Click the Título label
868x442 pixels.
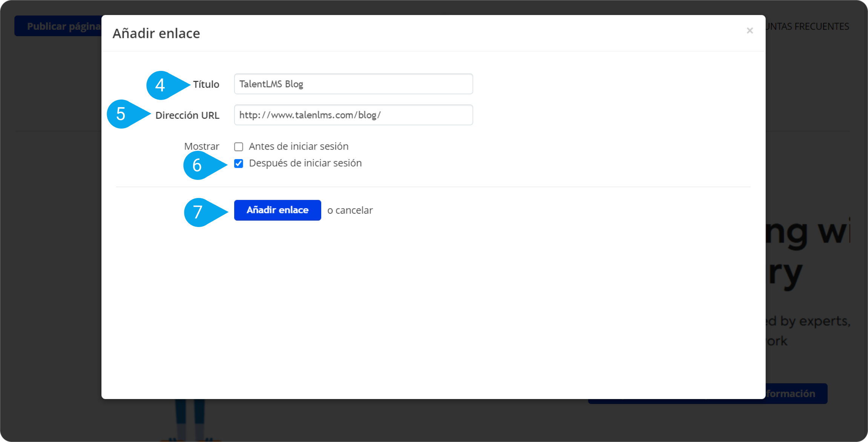pos(206,84)
